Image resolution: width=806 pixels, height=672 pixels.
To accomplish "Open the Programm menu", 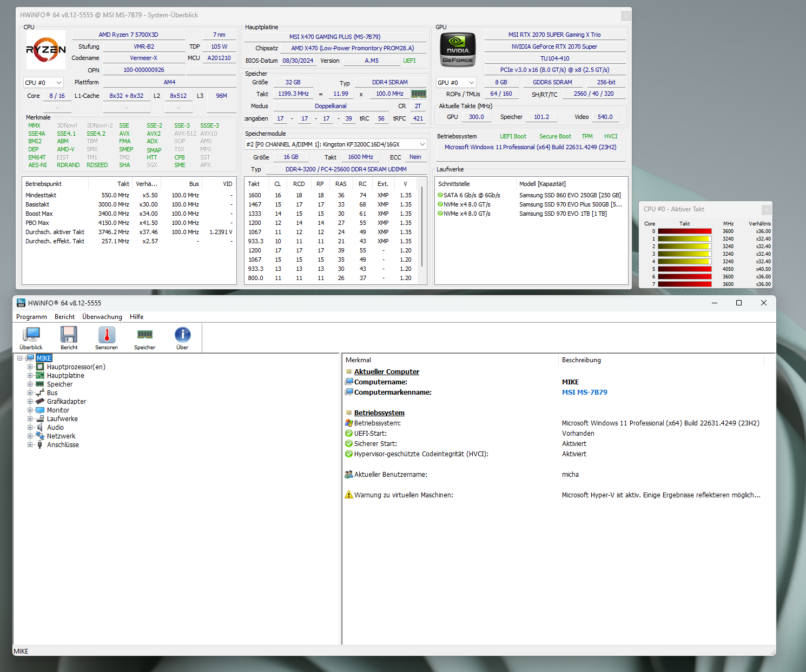I will click(x=31, y=317).
